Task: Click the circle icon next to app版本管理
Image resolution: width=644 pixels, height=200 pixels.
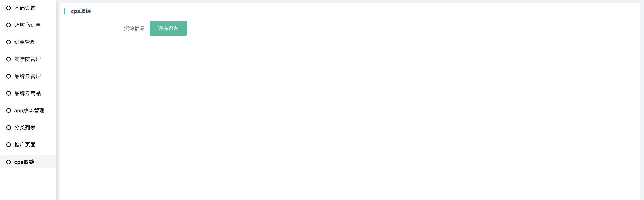Action: coord(9,110)
